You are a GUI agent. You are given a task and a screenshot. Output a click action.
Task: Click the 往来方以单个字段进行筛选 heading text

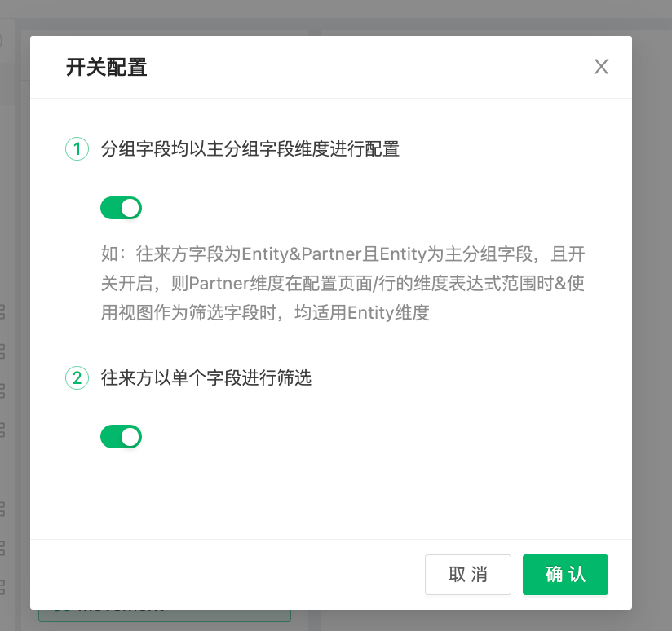pos(206,377)
